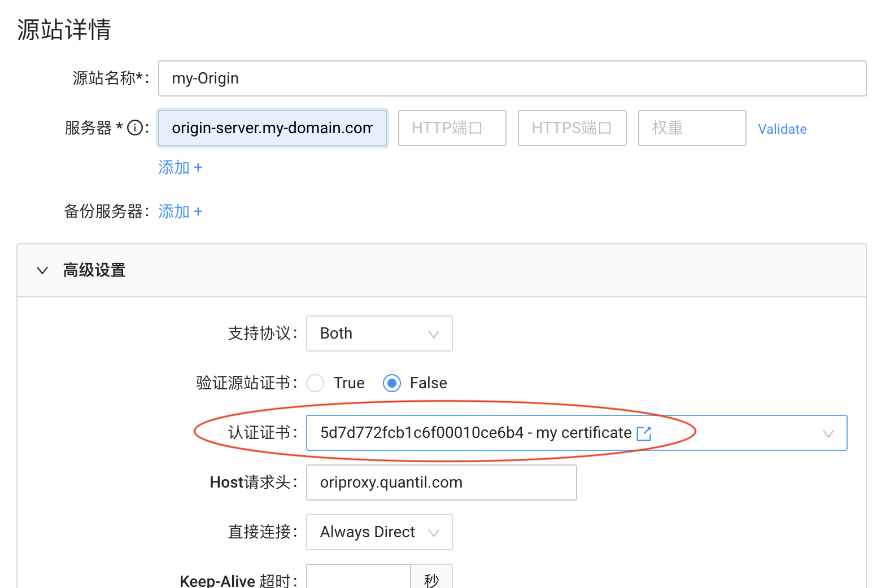This screenshot has height=588, width=881.
Task: Click the Validate link
Action: [782, 129]
